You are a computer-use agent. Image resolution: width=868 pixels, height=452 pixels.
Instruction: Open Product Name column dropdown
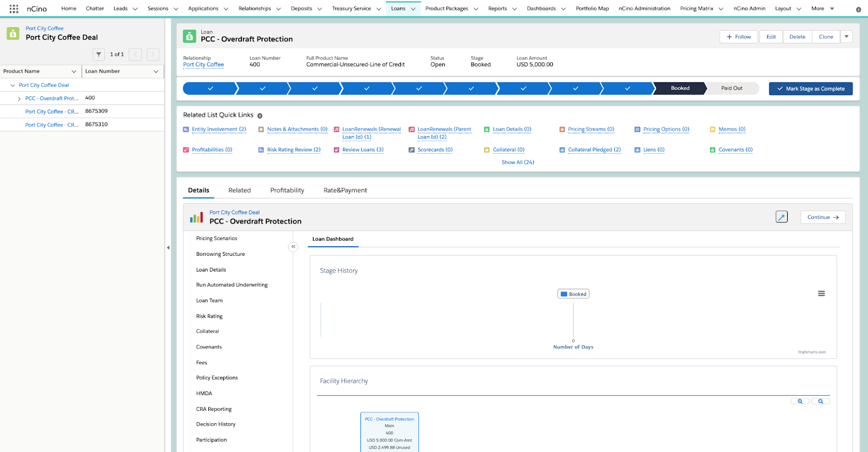pos(74,72)
